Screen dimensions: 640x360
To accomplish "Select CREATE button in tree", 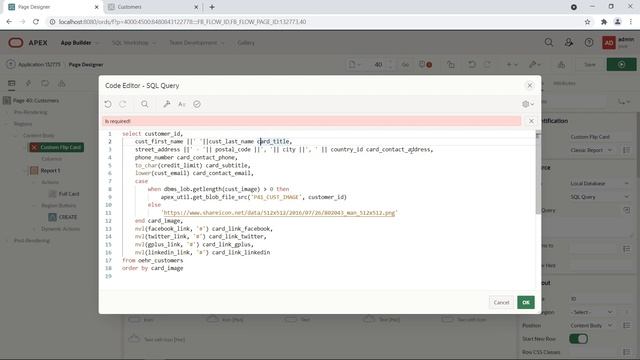I will click(68, 217).
